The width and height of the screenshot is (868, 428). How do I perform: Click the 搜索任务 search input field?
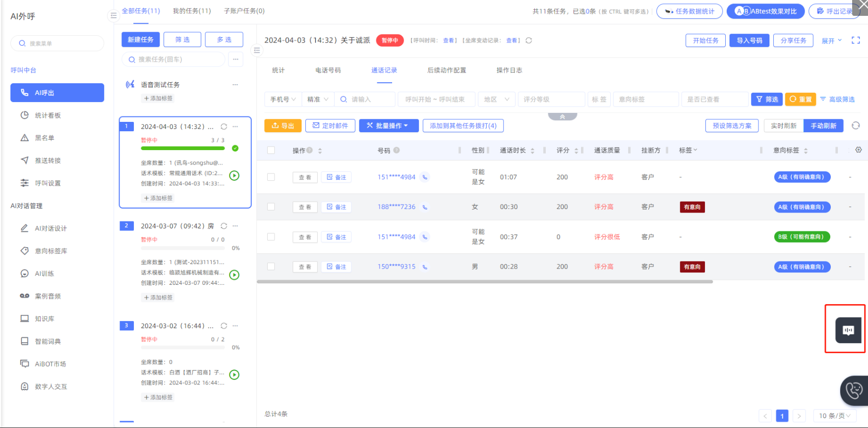[x=174, y=59]
